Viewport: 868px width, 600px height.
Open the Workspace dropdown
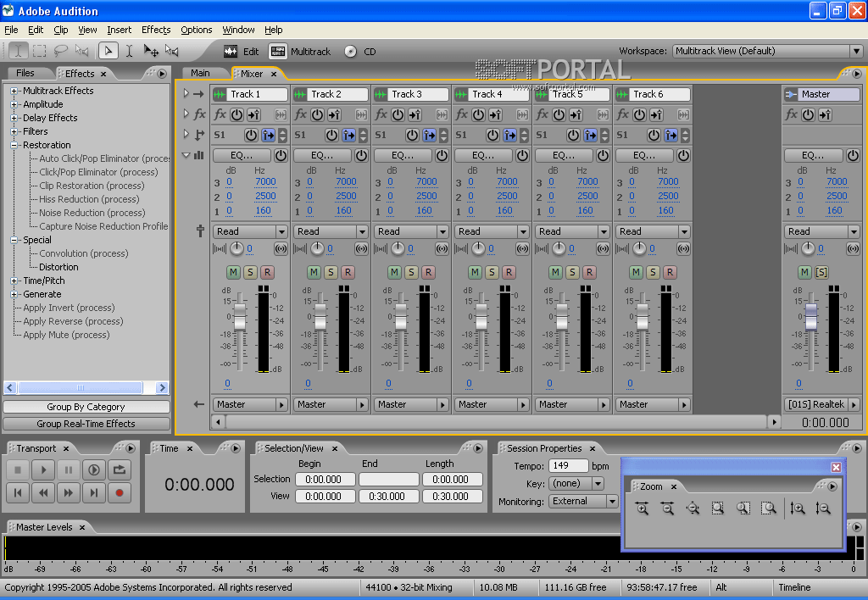pos(768,51)
